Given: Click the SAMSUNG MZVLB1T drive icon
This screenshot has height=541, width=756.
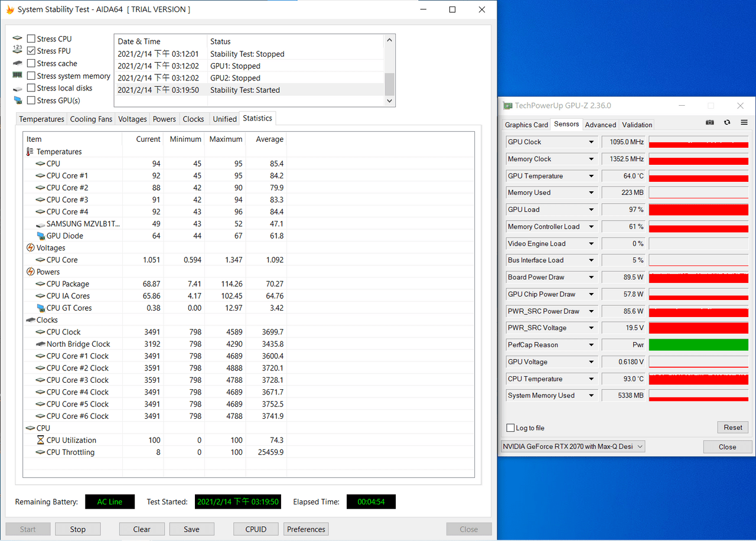Looking at the screenshot, I should (x=41, y=224).
